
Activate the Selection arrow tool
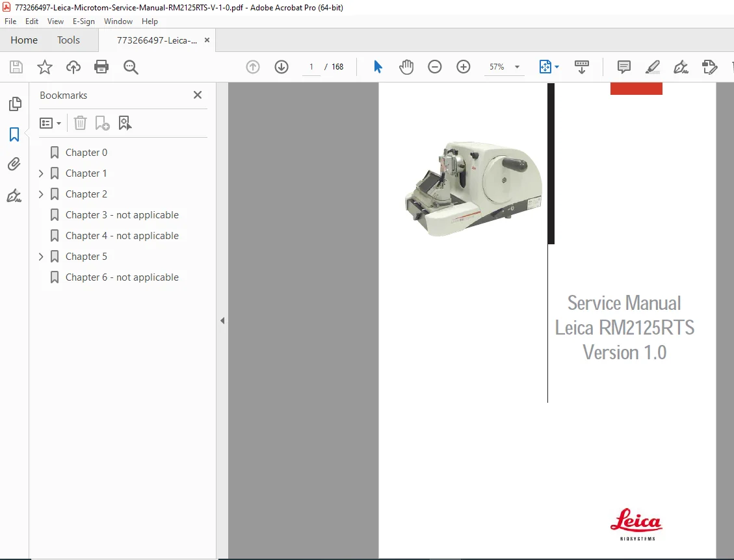[378, 67]
